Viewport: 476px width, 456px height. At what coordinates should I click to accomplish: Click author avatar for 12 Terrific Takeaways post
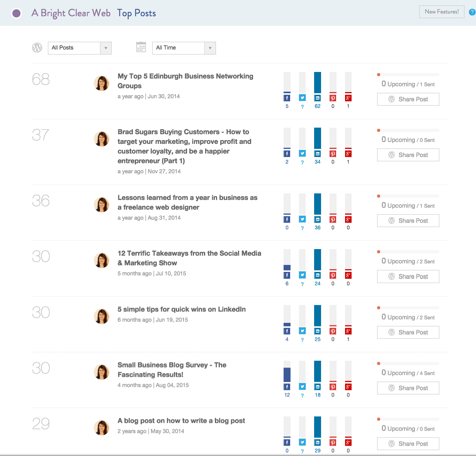click(102, 261)
